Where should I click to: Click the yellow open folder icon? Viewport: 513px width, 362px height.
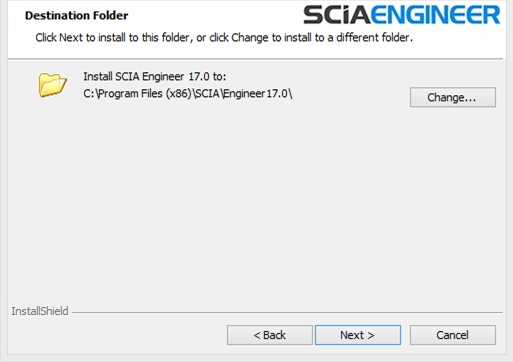point(53,85)
